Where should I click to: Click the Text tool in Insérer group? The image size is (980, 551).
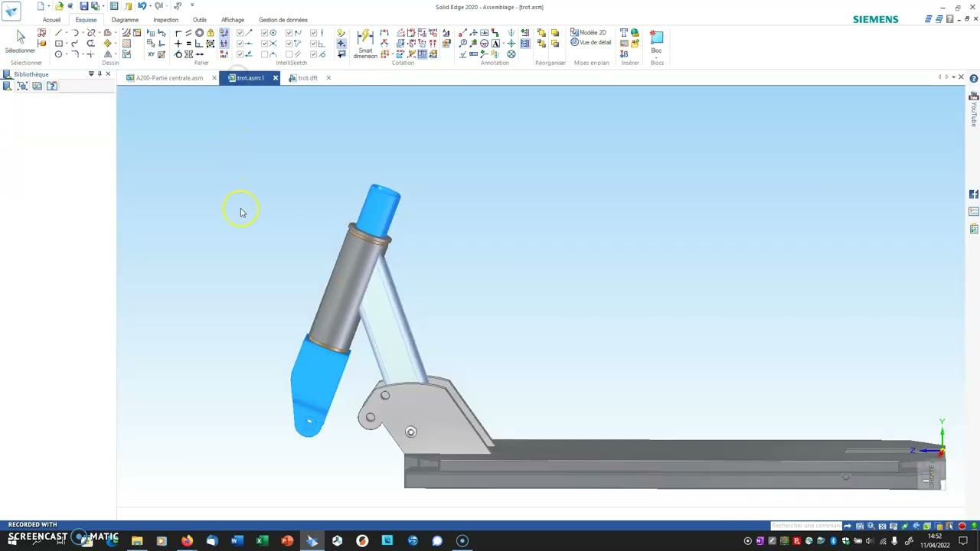click(623, 33)
